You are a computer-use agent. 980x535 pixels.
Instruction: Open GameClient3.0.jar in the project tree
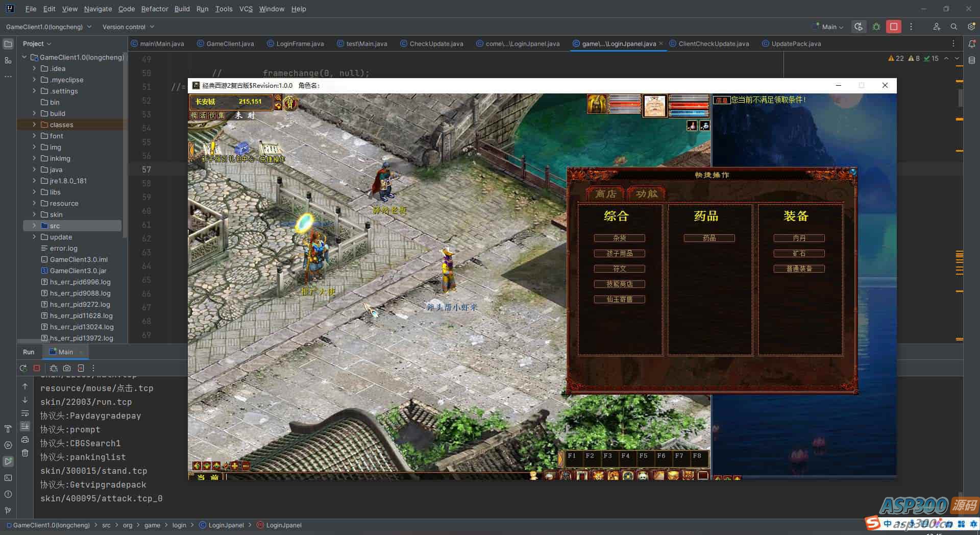78,271
